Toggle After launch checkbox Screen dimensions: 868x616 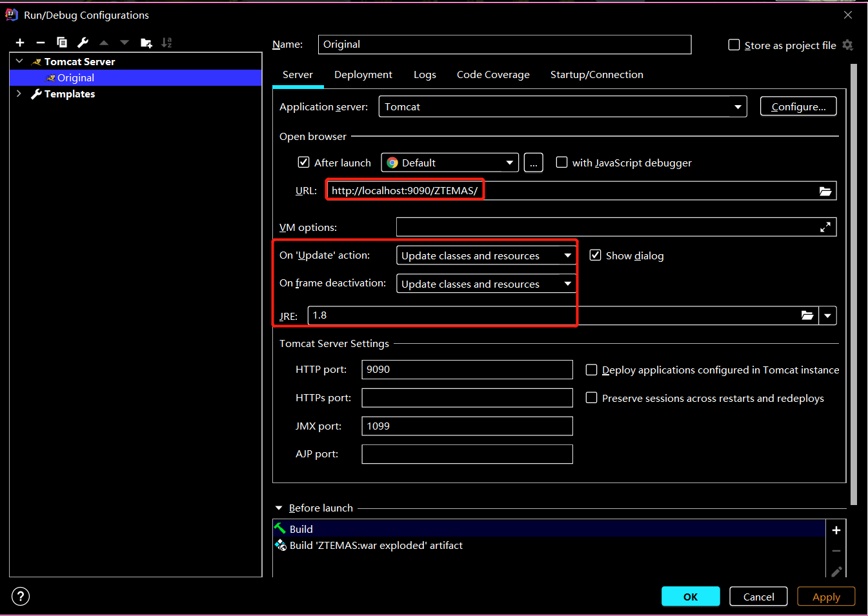click(303, 163)
